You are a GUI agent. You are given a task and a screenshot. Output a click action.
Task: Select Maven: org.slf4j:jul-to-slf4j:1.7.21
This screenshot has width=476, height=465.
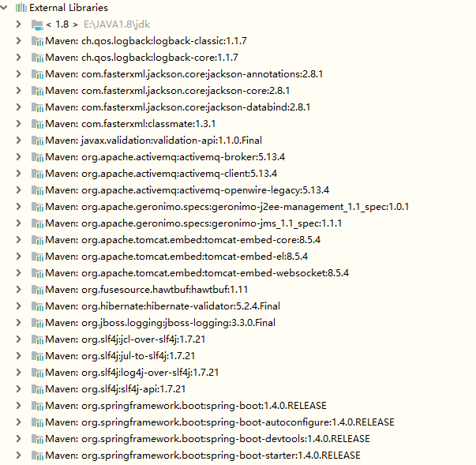coord(120,356)
